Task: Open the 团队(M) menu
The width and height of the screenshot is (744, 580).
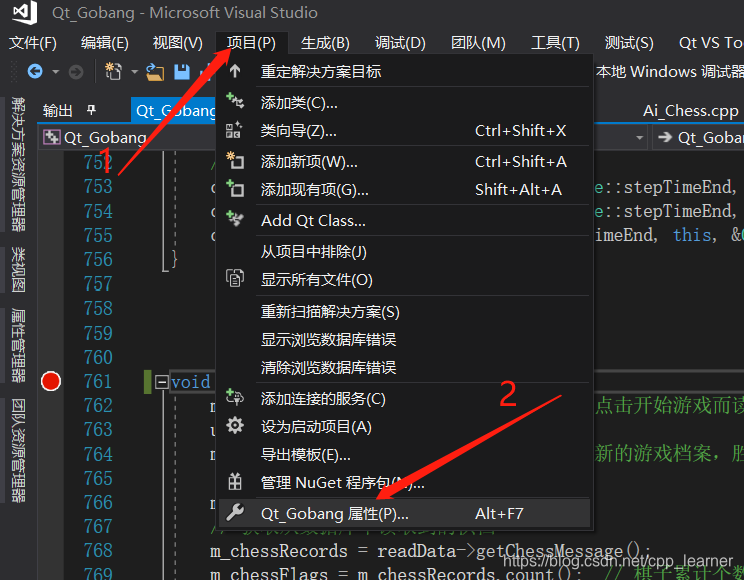Action: (x=478, y=43)
